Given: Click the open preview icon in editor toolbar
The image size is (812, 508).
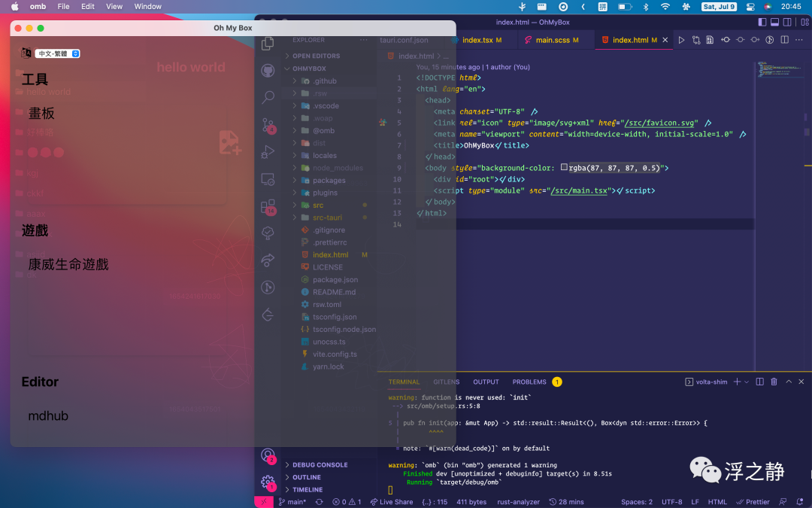Looking at the screenshot, I should (710, 40).
